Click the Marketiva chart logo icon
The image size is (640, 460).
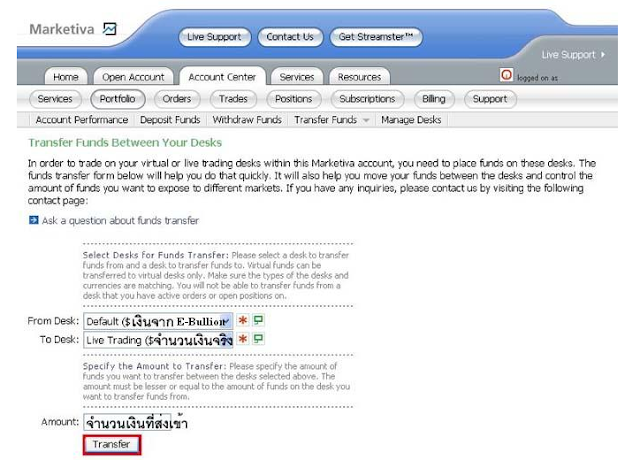109,29
